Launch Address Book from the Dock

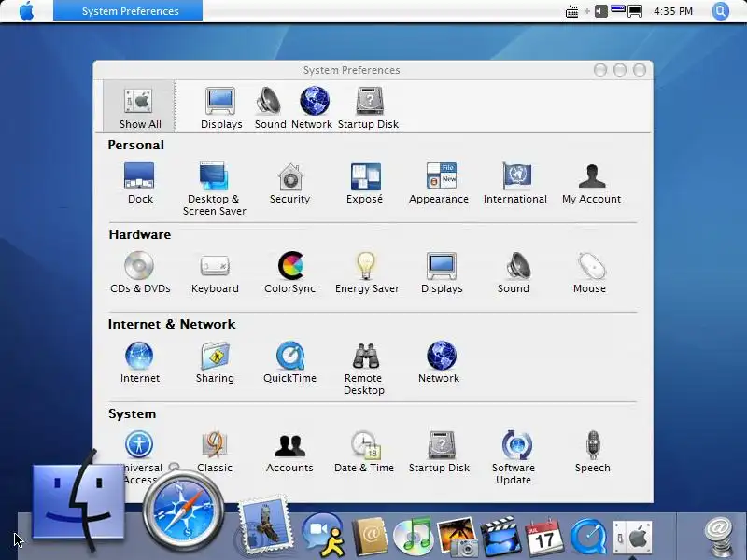[x=370, y=536]
